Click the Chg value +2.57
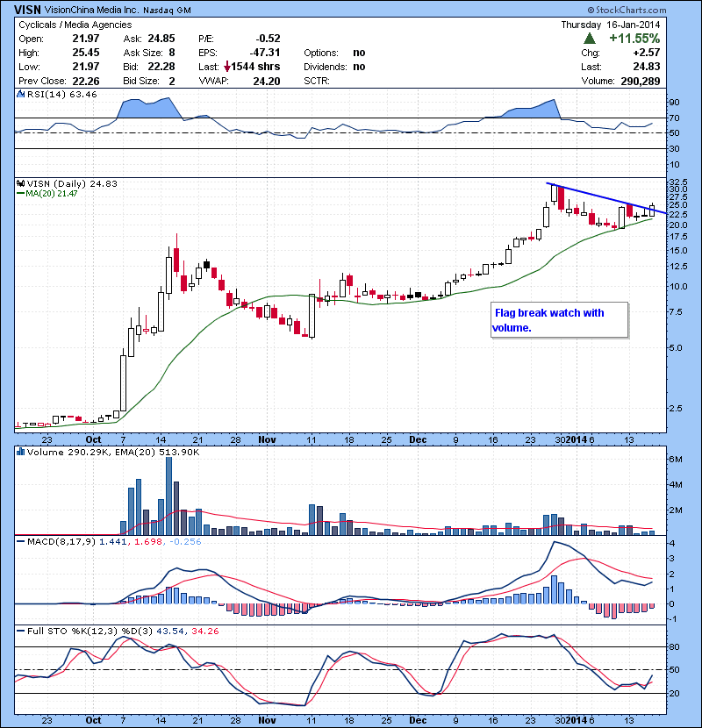The height and width of the screenshot is (728, 702). 646,53
